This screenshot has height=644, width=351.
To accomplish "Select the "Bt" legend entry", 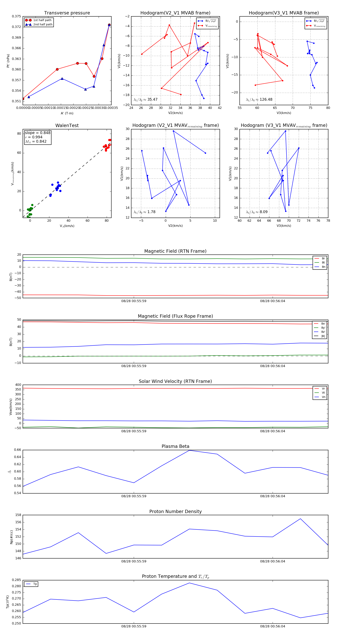I will pos(320,262).
